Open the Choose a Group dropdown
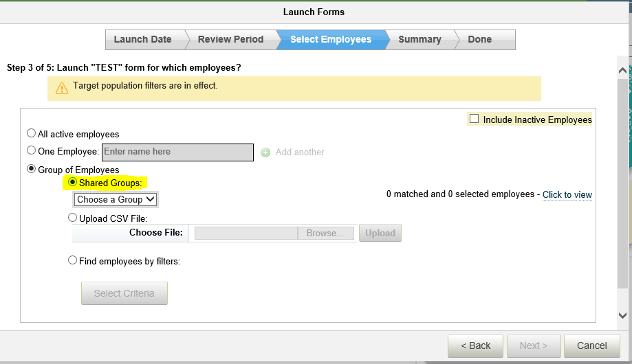Image resolution: width=632 pixels, height=364 pixels. pos(116,199)
